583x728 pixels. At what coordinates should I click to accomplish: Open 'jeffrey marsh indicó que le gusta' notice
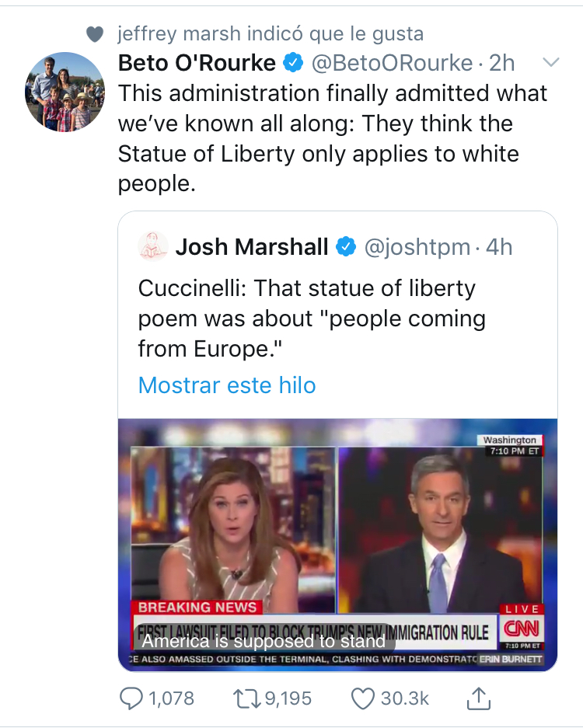pos(271,34)
